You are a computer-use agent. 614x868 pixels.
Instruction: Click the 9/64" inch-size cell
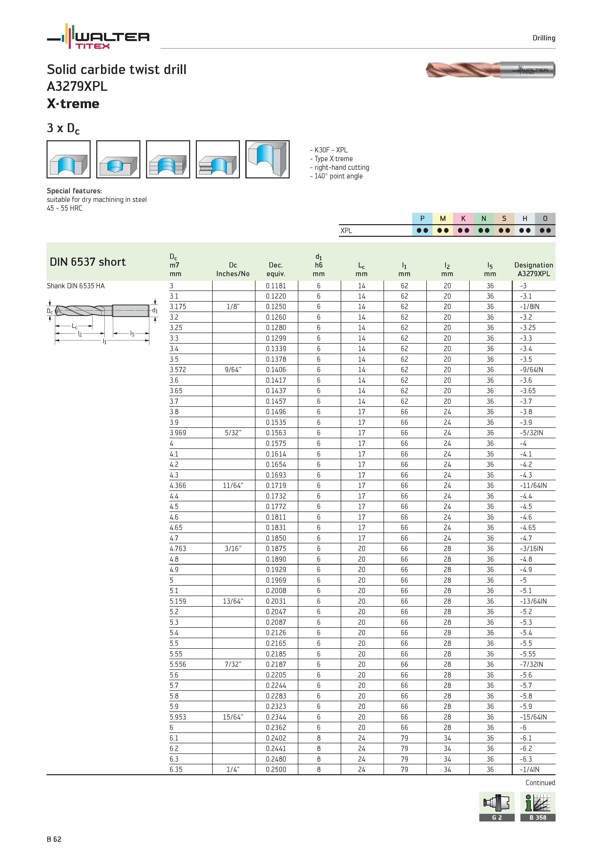point(233,370)
